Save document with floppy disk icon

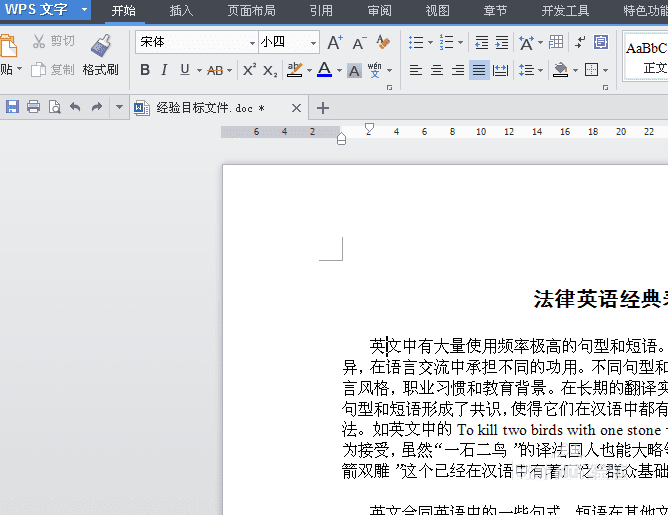tap(12, 106)
